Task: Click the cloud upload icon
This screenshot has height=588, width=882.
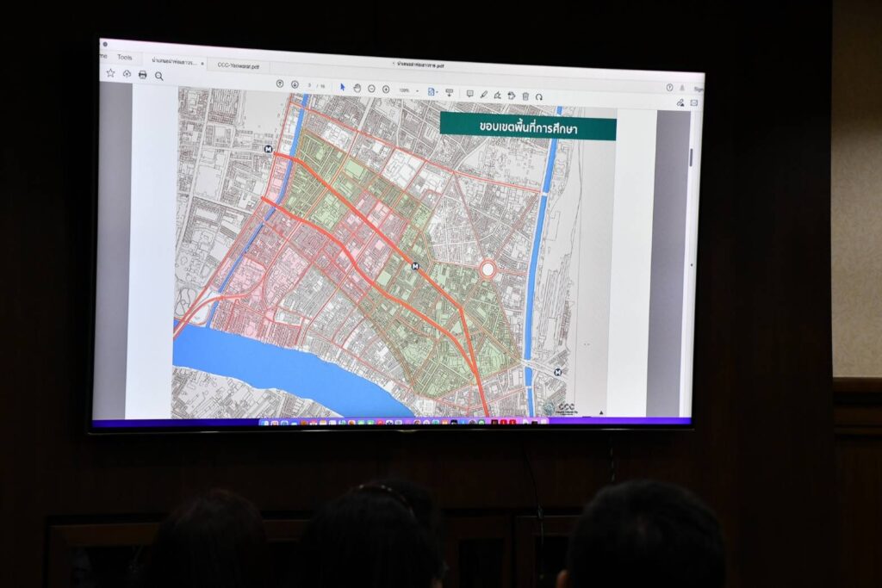Action: pyautogui.click(x=127, y=74)
